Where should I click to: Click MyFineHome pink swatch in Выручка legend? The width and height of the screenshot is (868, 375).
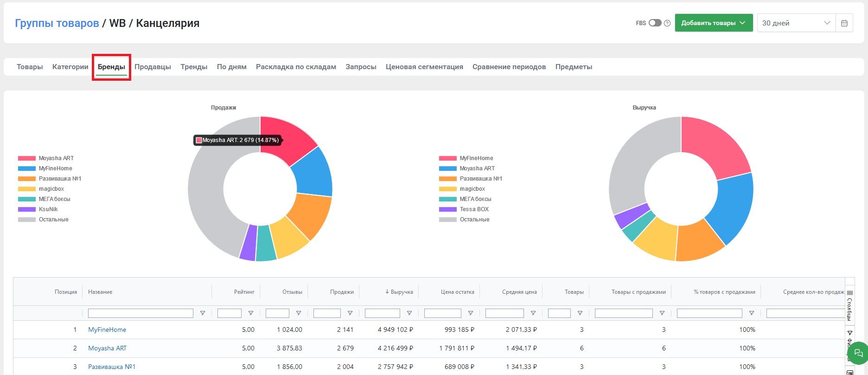click(x=448, y=158)
